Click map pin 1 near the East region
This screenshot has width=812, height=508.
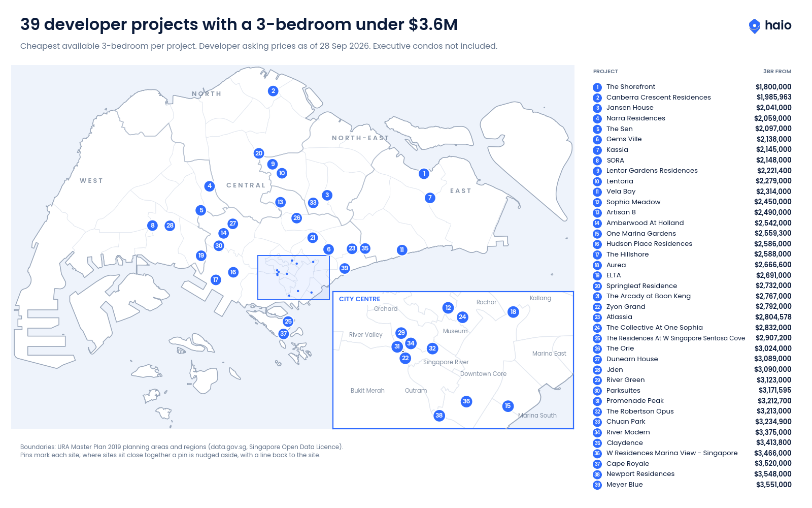coord(424,174)
